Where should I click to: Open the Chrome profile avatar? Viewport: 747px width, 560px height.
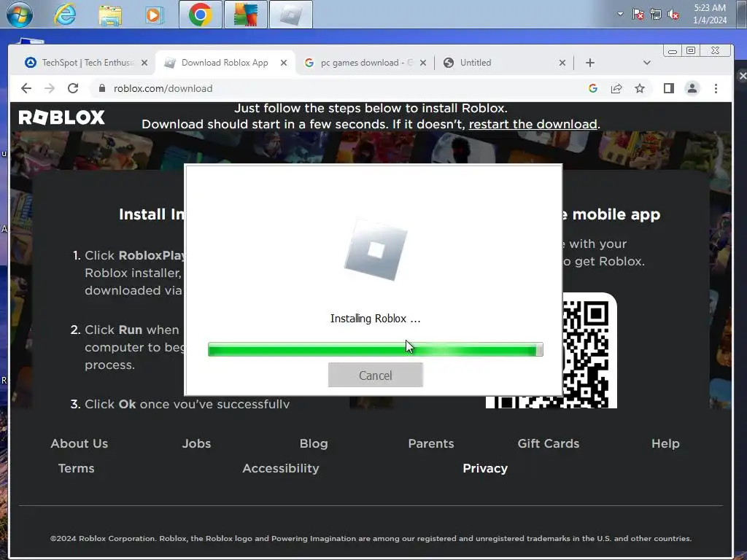692,88
